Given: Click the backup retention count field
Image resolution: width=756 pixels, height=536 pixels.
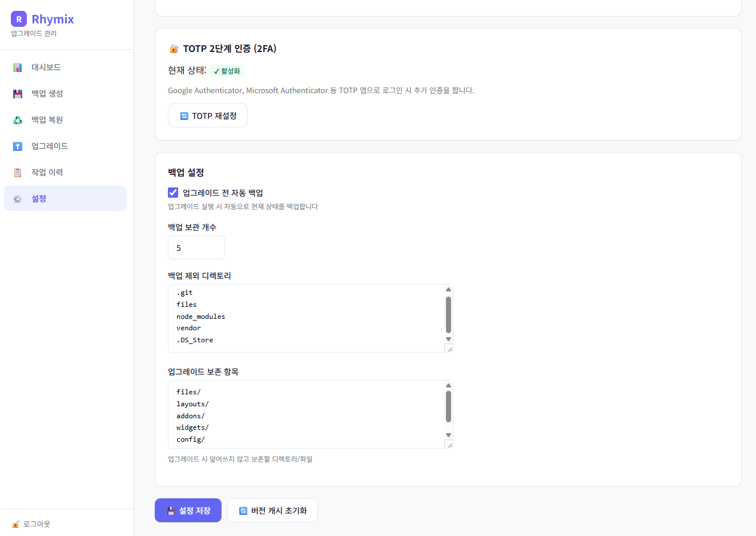Looking at the screenshot, I should [x=196, y=247].
